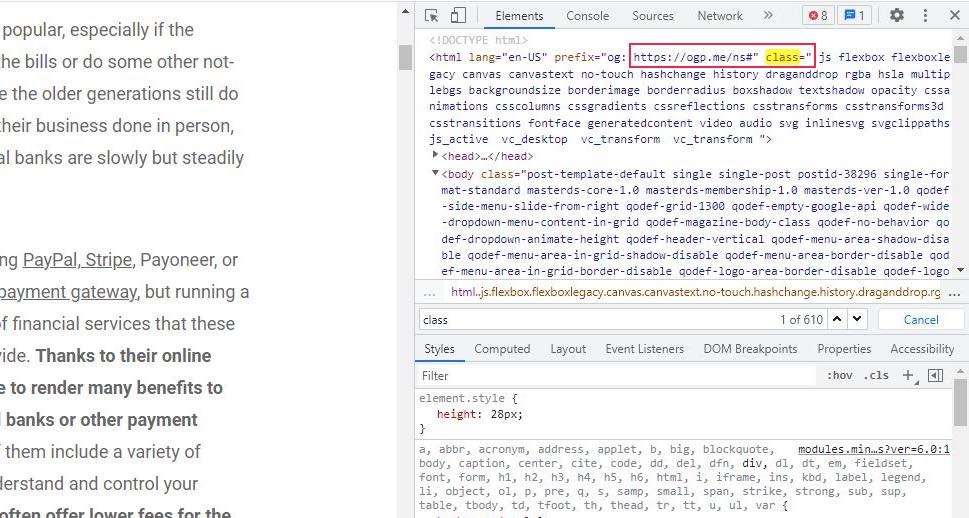The image size is (969, 518).
Task: Activate the inspect element picker icon
Action: [x=431, y=15]
